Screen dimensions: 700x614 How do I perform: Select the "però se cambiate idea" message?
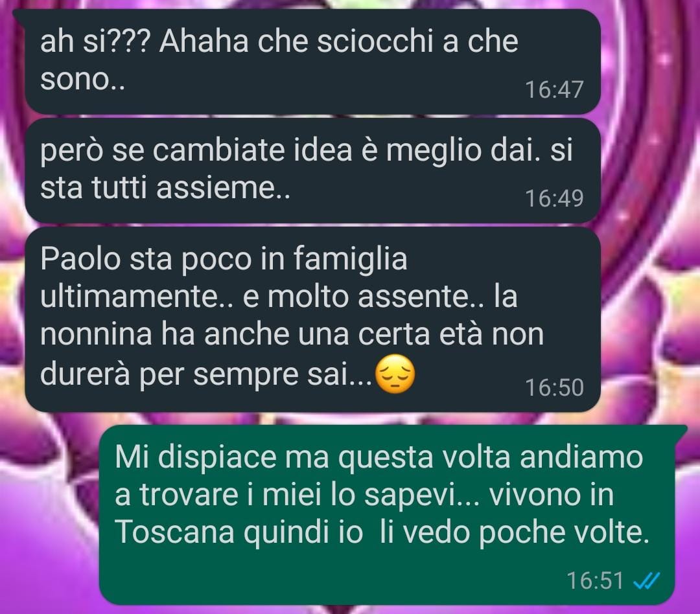point(312,170)
